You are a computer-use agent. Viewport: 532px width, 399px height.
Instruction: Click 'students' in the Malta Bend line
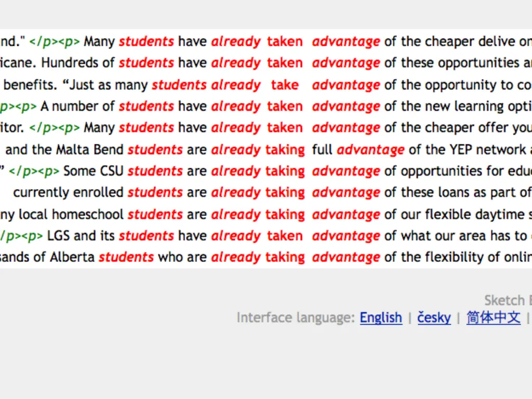point(155,150)
